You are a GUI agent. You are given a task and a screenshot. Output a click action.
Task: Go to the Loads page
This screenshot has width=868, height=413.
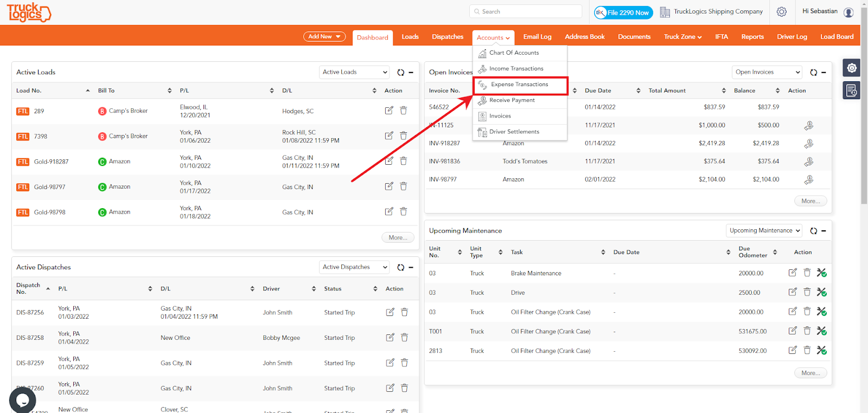click(x=410, y=37)
